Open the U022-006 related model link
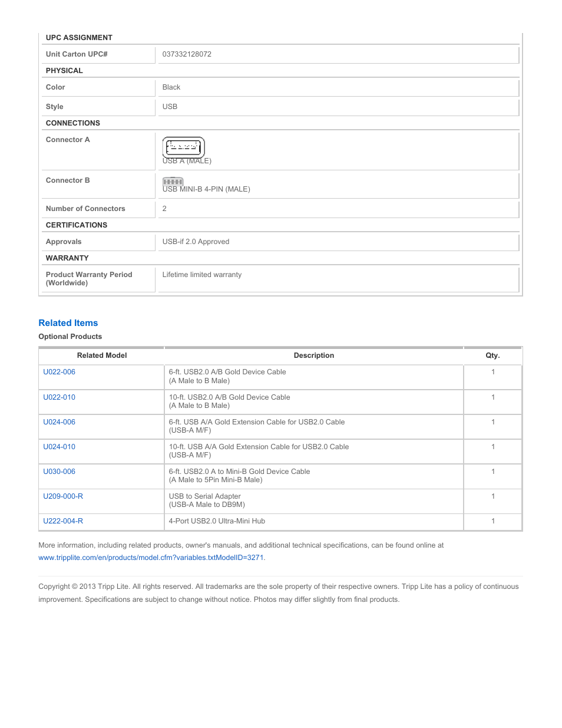Image resolution: width=562 pixels, height=728 pixels. (59, 372)
